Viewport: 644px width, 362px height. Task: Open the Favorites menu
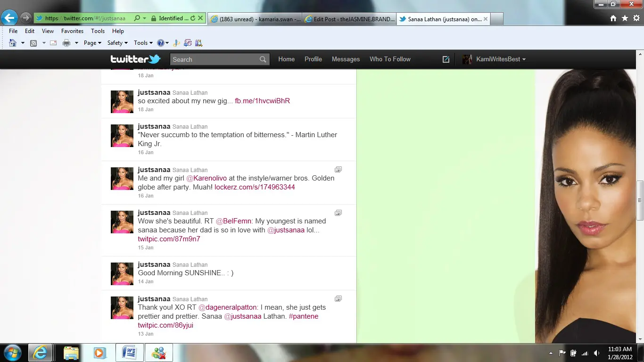[x=72, y=31]
